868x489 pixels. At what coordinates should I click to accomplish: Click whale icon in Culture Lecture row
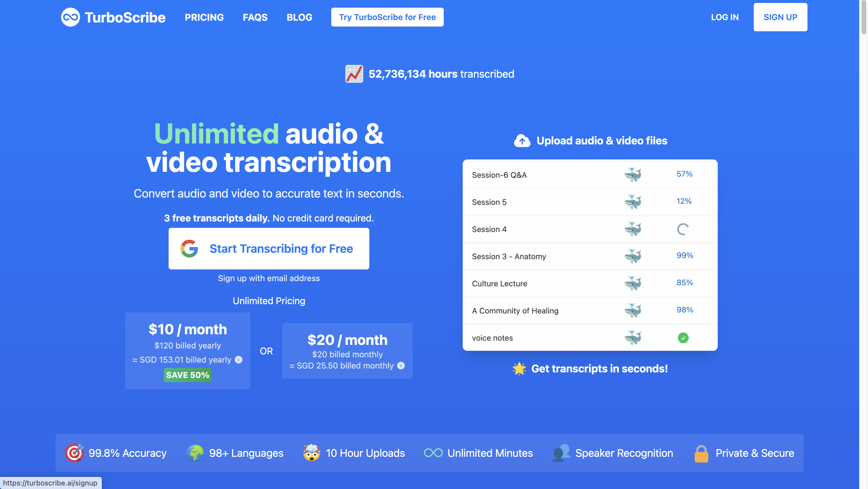point(632,283)
